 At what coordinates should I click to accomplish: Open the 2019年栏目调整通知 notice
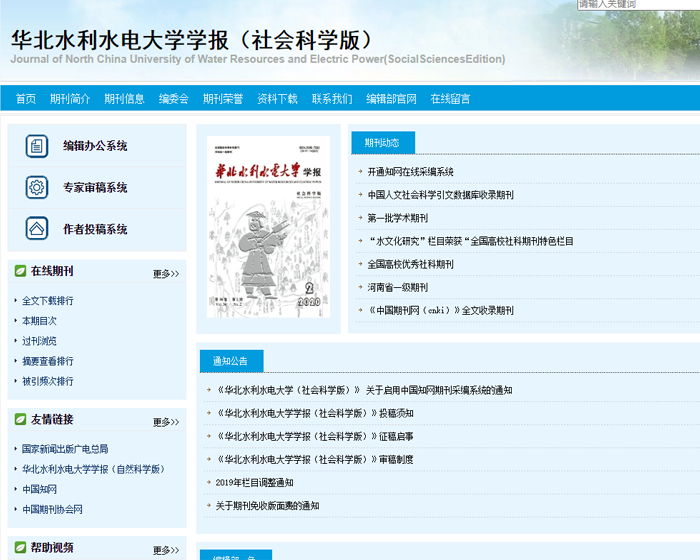click(254, 483)
